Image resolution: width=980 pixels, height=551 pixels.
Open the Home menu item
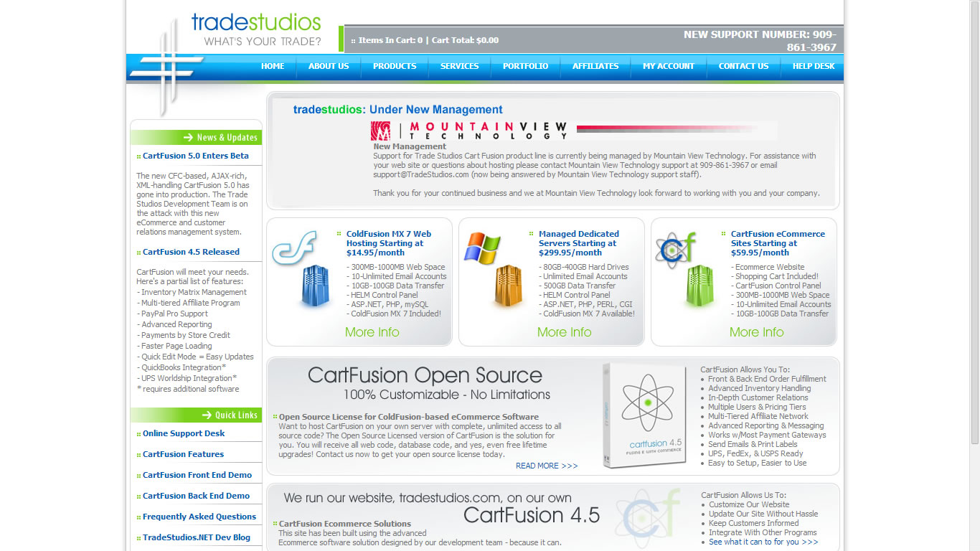tap(273, 66)
